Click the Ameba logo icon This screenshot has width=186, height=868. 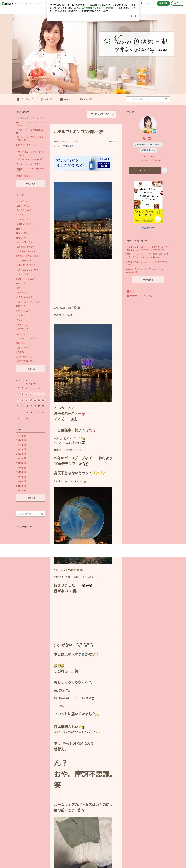(7, 3)
